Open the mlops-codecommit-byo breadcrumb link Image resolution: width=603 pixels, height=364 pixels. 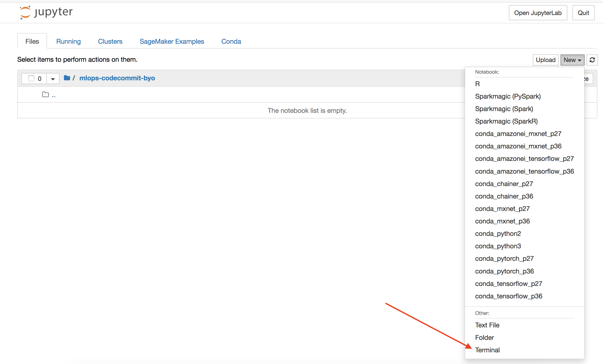117,78
